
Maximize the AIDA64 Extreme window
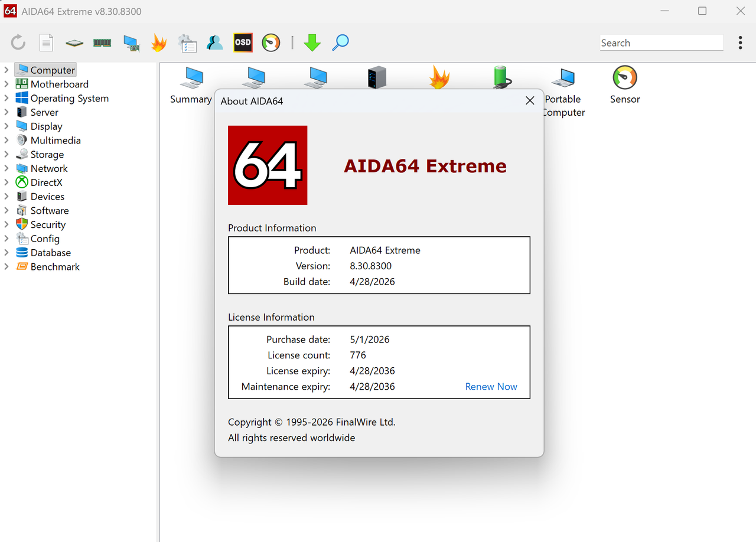[702, 11]
